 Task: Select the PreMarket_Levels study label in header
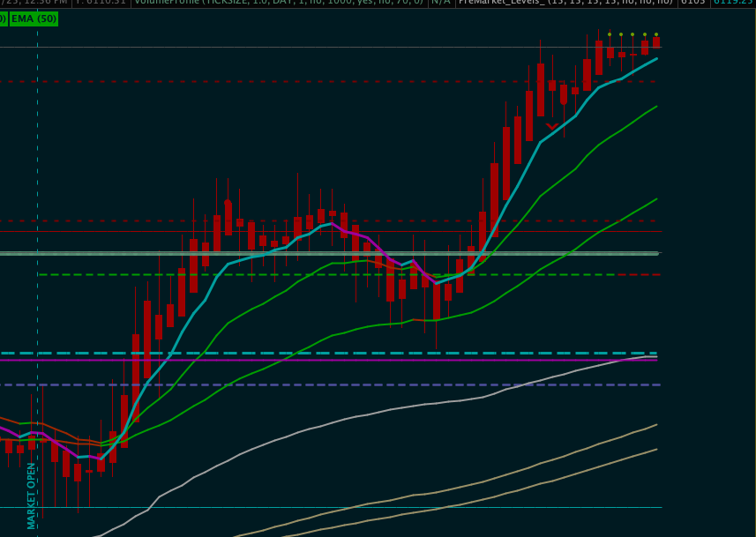pyautogui.click(x=565, y=3)
